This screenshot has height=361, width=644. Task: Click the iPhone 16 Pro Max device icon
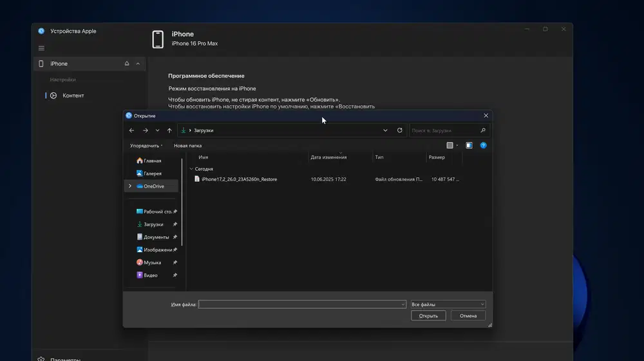tap(158, 39)
